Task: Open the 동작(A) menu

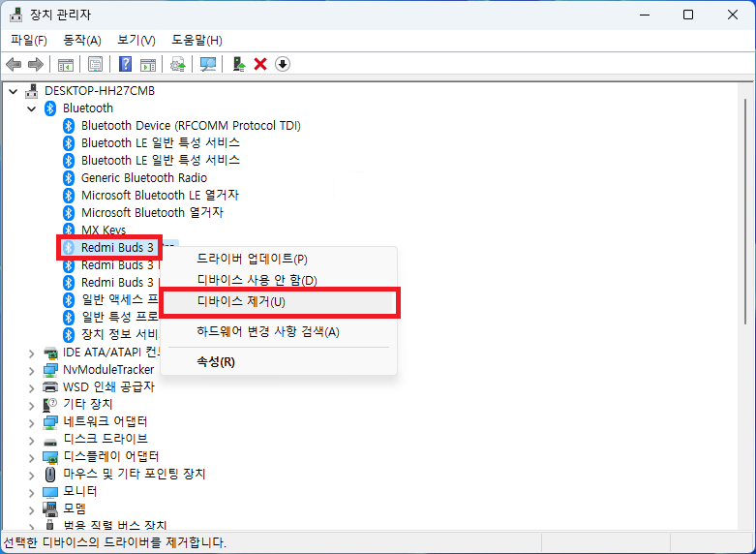Action: pyautogui.click(x=82, y=41)
